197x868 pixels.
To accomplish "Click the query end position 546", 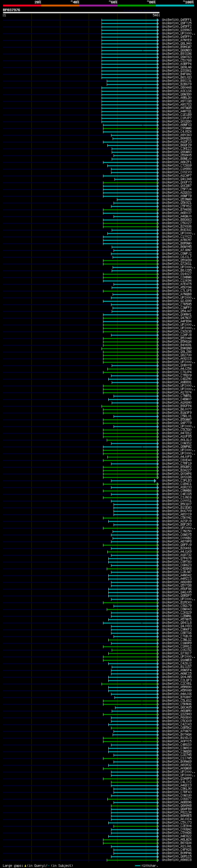I will [155, 15].
